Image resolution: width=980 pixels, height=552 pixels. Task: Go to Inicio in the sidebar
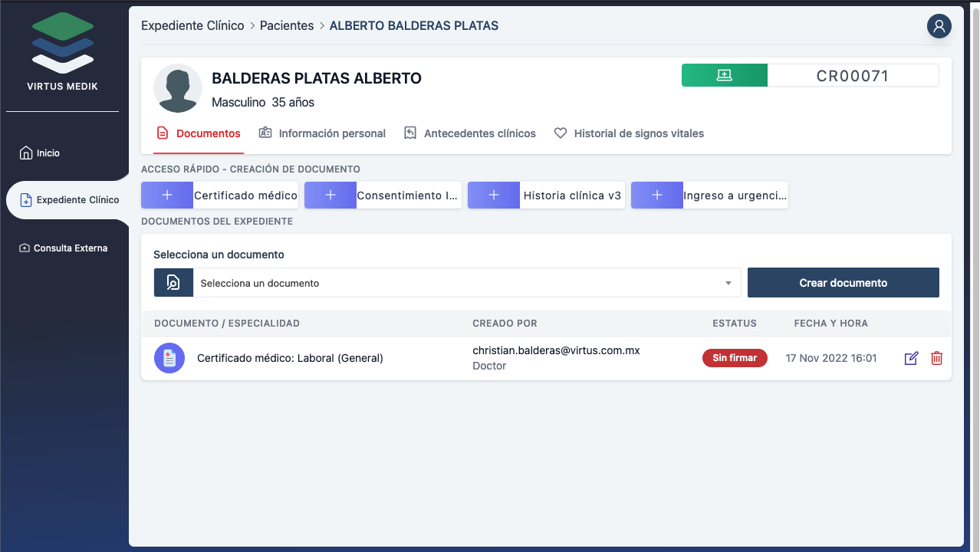click(48, 153)
